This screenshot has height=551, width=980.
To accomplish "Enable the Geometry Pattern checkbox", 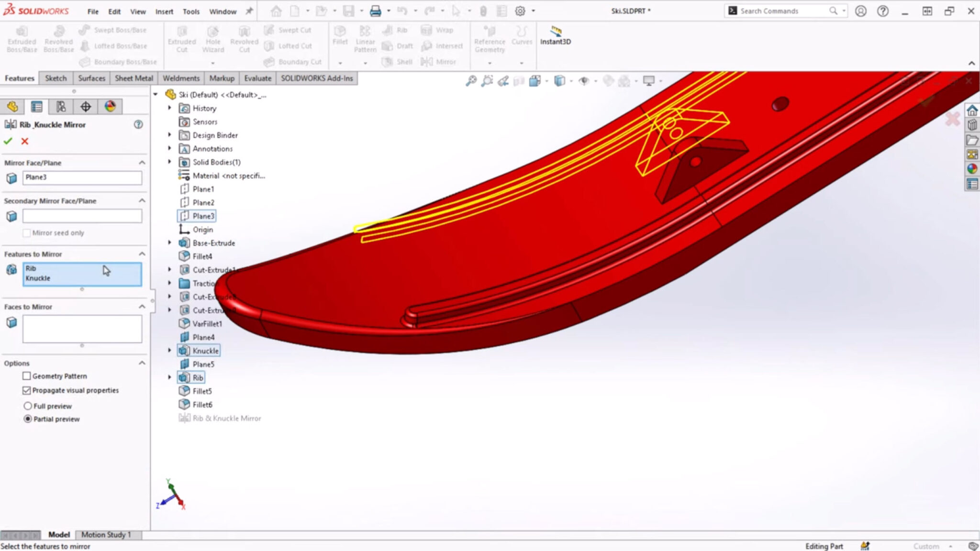I will click(x=27, y=376).
